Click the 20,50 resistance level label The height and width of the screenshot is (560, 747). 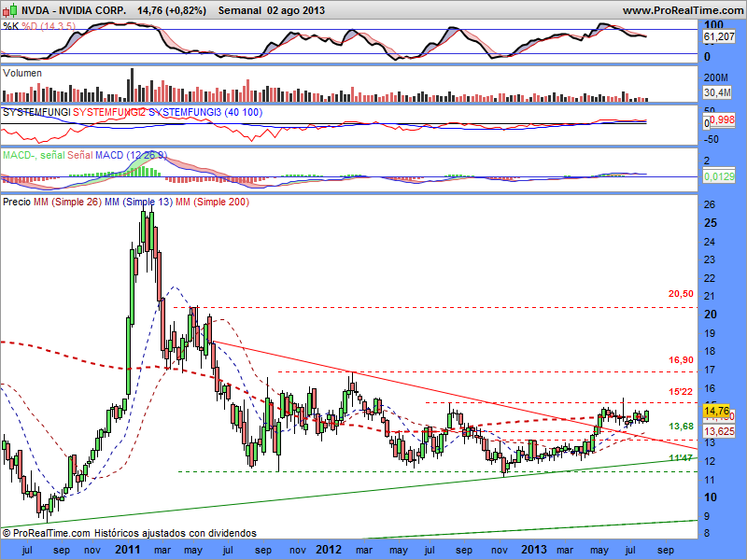pyautogui.click(x=681, y=294)
